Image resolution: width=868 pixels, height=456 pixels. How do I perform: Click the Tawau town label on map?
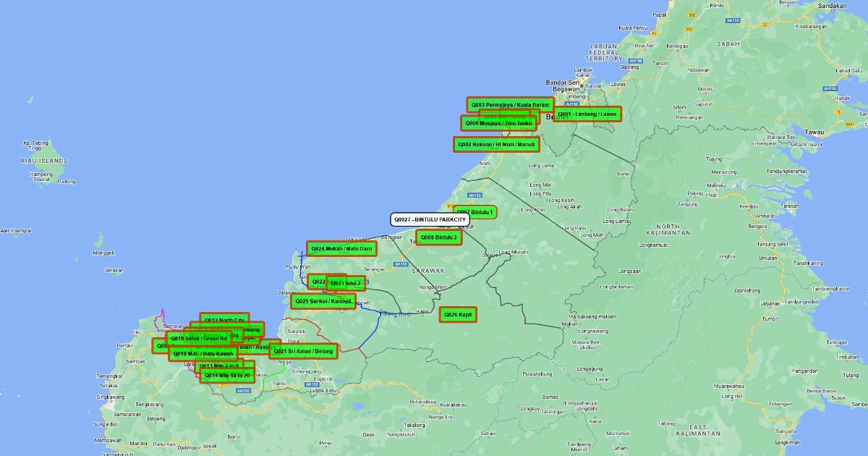point(816,132)
